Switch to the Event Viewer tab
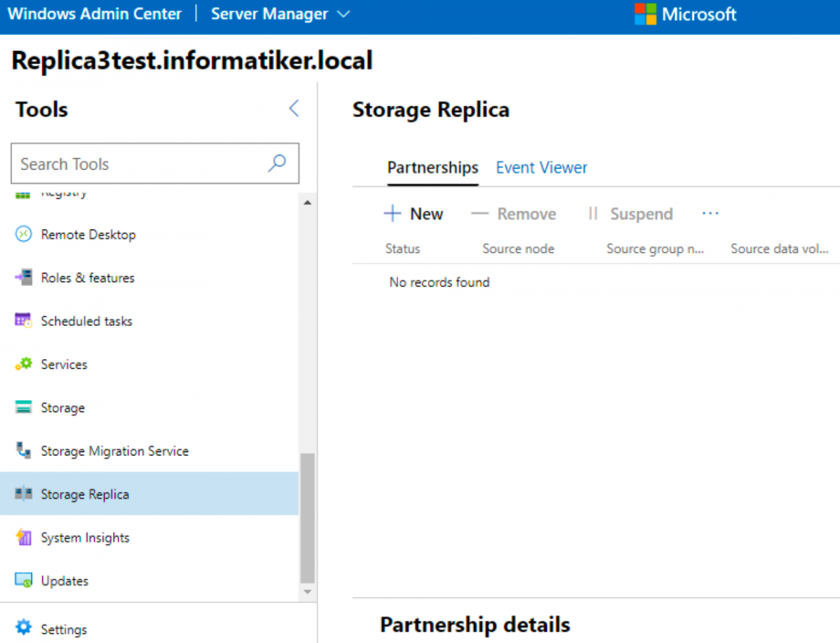This screenshot has width=840, height=643. [541, 167]
